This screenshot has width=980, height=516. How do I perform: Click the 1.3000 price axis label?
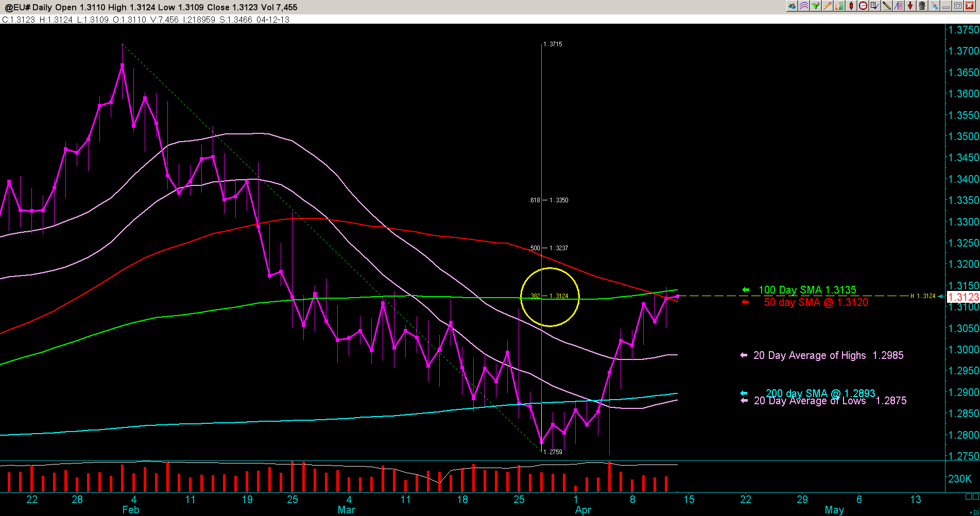[x=964, y=350]
